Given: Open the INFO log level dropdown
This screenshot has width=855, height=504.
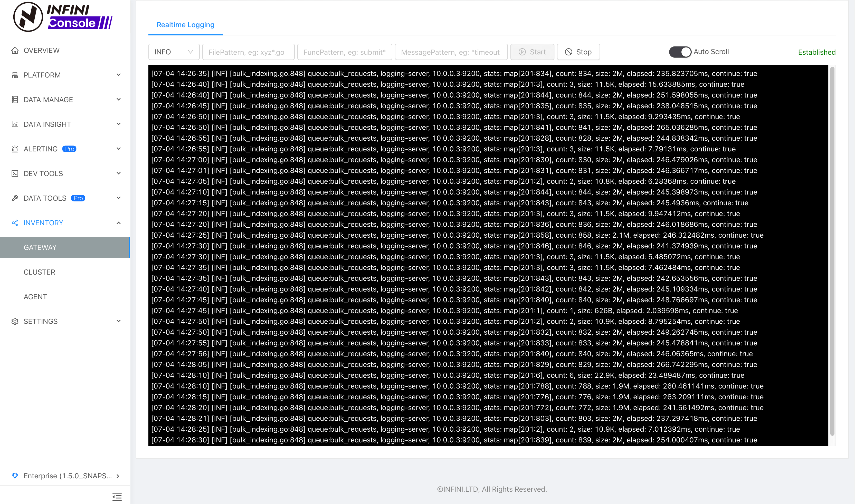Looking at the screenshot, I should pyautogui.click(x=174, y=52).
